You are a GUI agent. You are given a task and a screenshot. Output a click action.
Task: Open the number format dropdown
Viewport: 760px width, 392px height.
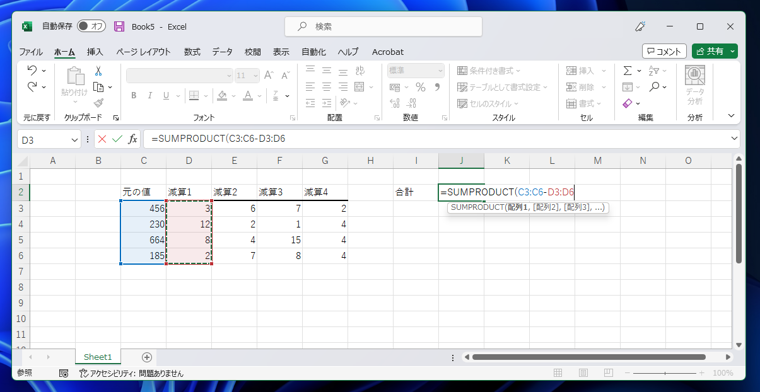pos(441,71)
